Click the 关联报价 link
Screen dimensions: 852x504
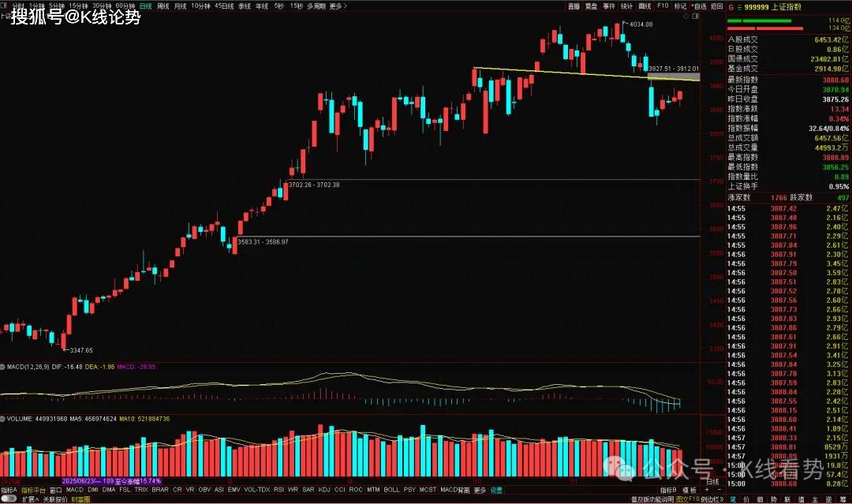click(55, 499)
